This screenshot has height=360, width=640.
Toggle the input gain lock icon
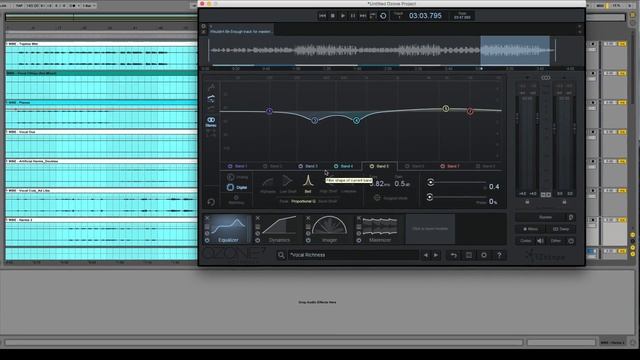527,202
